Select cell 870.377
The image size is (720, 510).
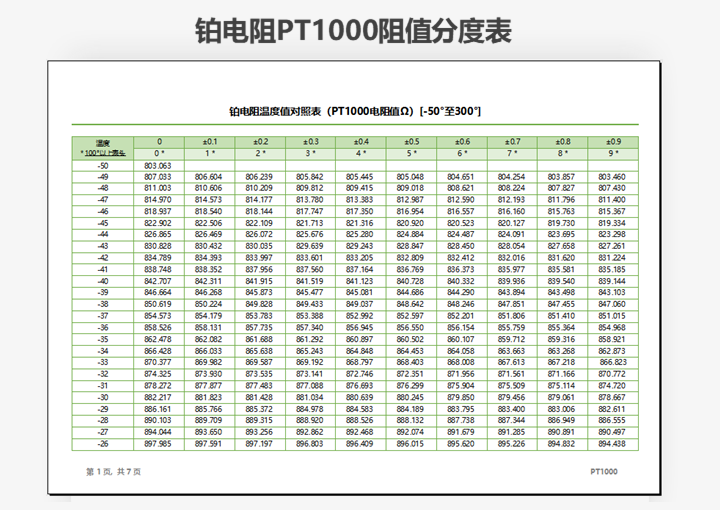pyautogui.click(x=159, y=363)
